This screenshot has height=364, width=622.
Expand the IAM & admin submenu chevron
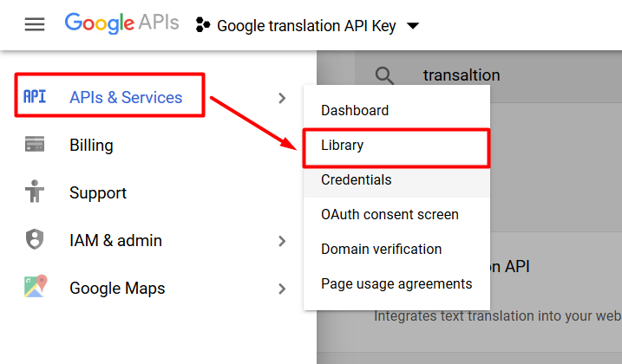click(x=282, y=241)
